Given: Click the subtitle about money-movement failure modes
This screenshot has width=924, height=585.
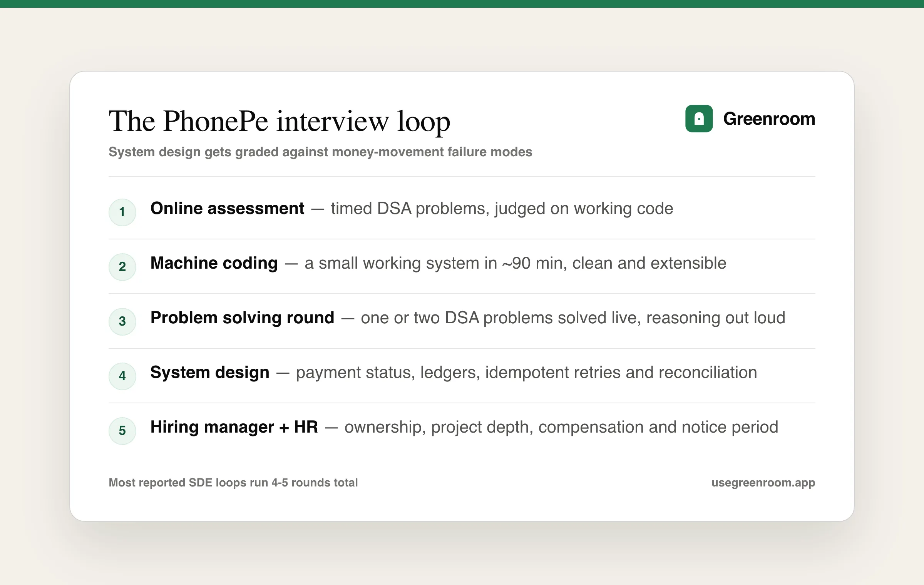Looking at the screenshot, I should tap(320, 152).
